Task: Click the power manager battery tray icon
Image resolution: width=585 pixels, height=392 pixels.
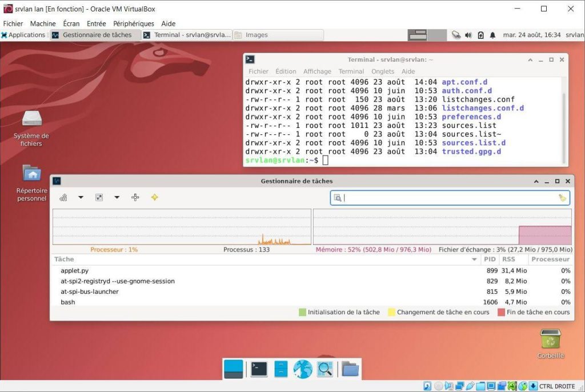Action: 480,35
